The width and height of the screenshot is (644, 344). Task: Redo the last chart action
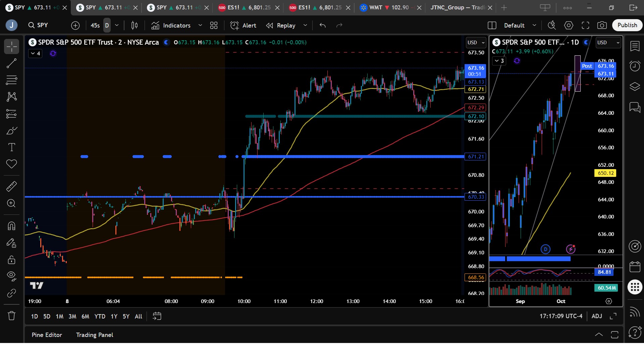coord(339,25)
